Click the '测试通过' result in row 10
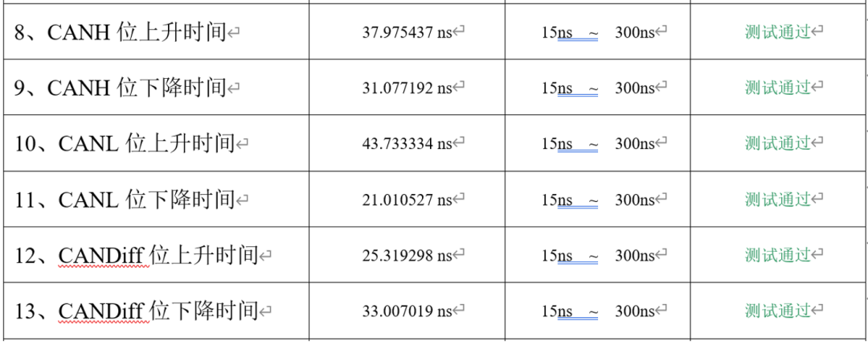Screen dimensions: 868x346 778,143
